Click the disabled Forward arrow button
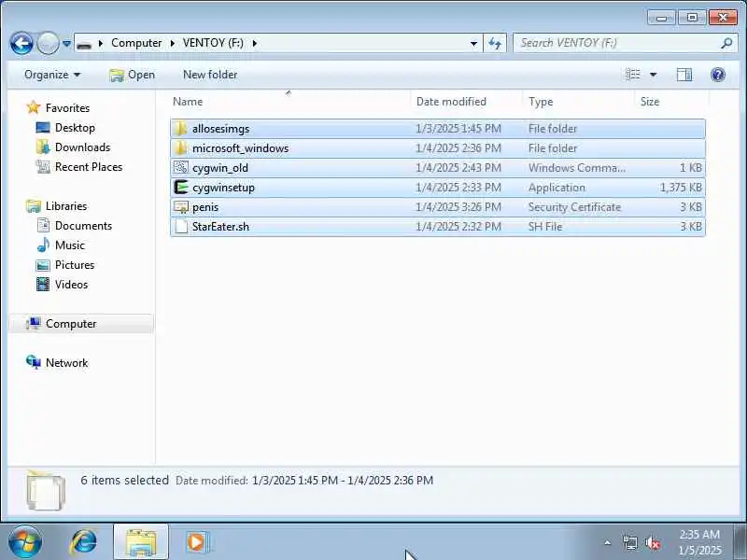This screenshot has width=747, height=560. (48, 43)
